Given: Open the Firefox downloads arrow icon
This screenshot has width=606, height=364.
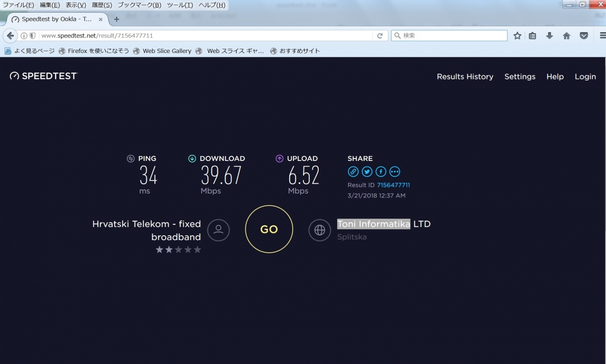Looking at the screenshot, I should pyautogui.click(x=549, y=36).
